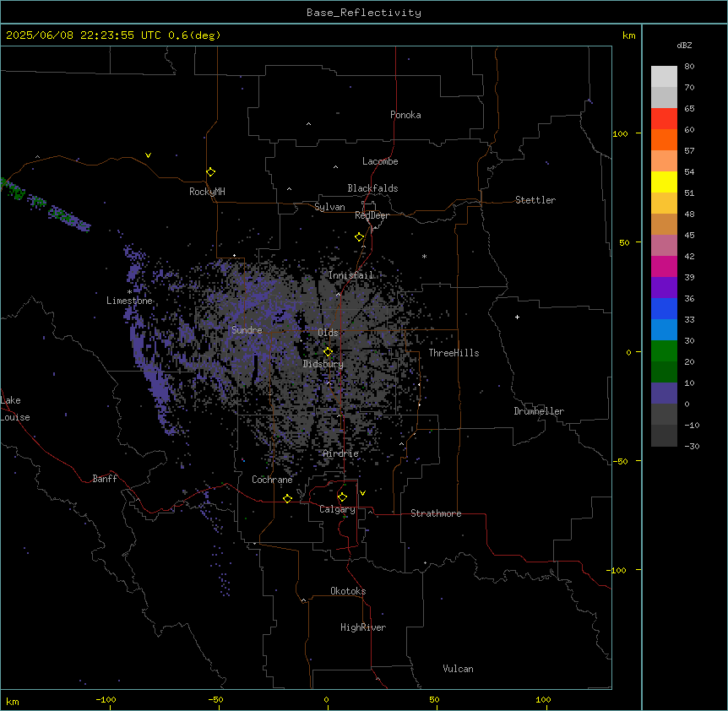This screenshot has height=711, width=728.
Task: Click the Strathmore label
Action: tap(436, 513)
